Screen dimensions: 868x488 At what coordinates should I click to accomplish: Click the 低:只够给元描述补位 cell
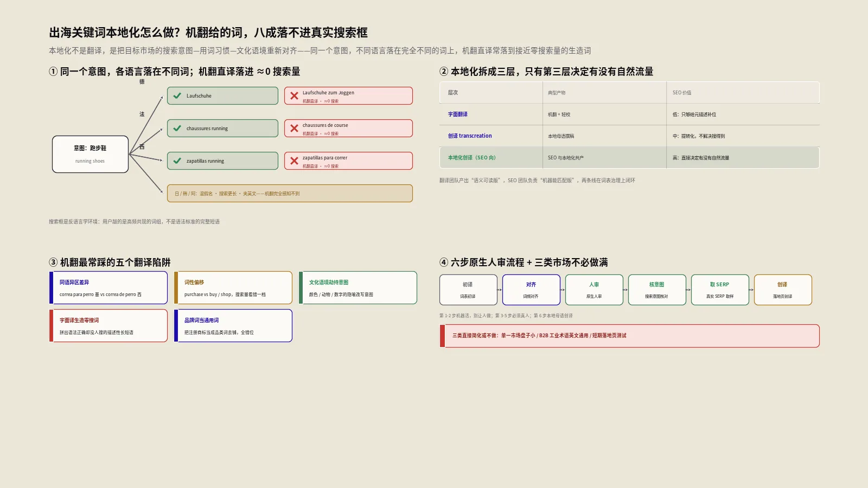click(x=694, y=114)
